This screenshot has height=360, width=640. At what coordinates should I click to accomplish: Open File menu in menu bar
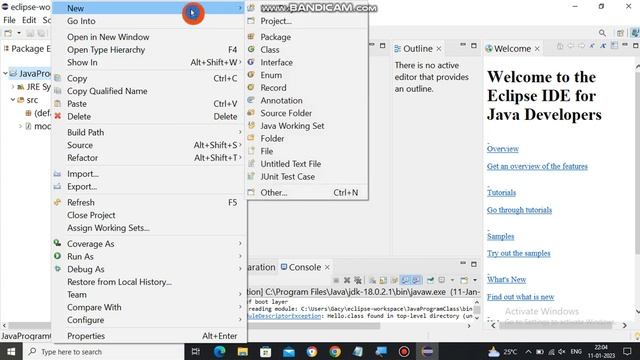[9, 20]
